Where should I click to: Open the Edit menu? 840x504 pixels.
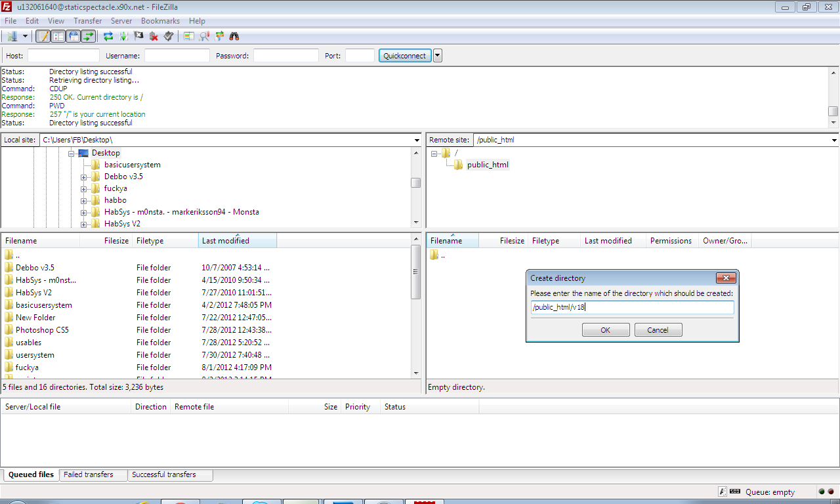pos(32,21)
